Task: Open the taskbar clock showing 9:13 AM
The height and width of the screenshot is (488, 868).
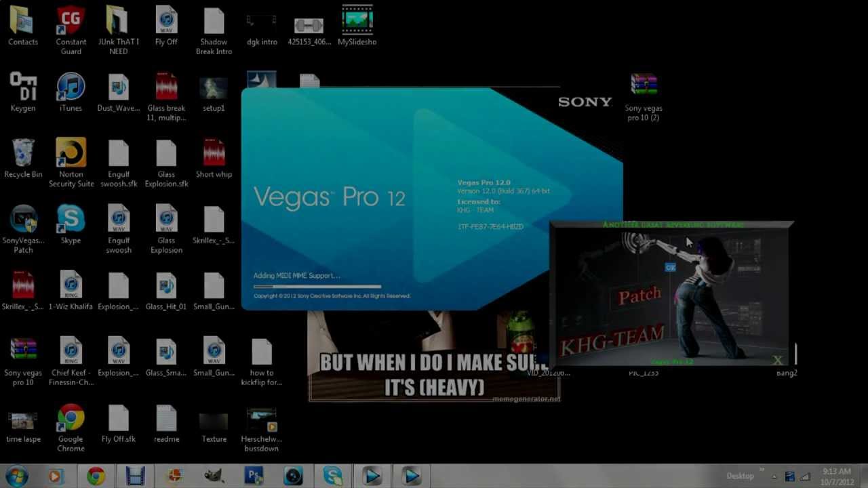Action: (836, 476)
